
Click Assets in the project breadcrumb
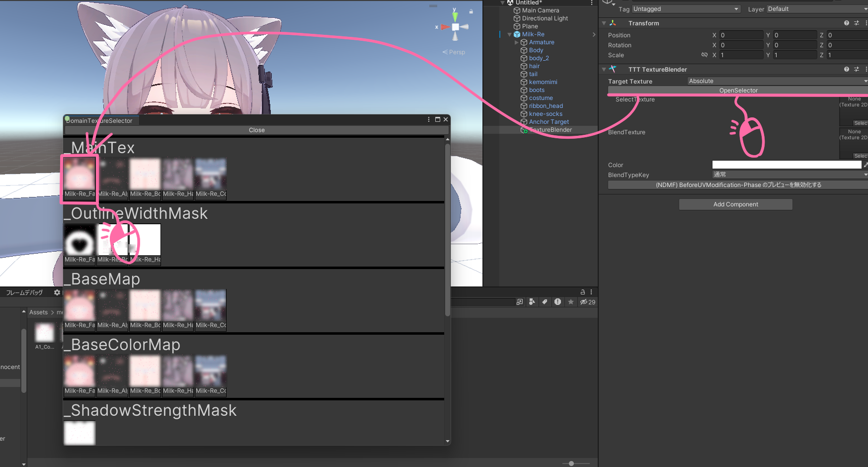point(39,312)
